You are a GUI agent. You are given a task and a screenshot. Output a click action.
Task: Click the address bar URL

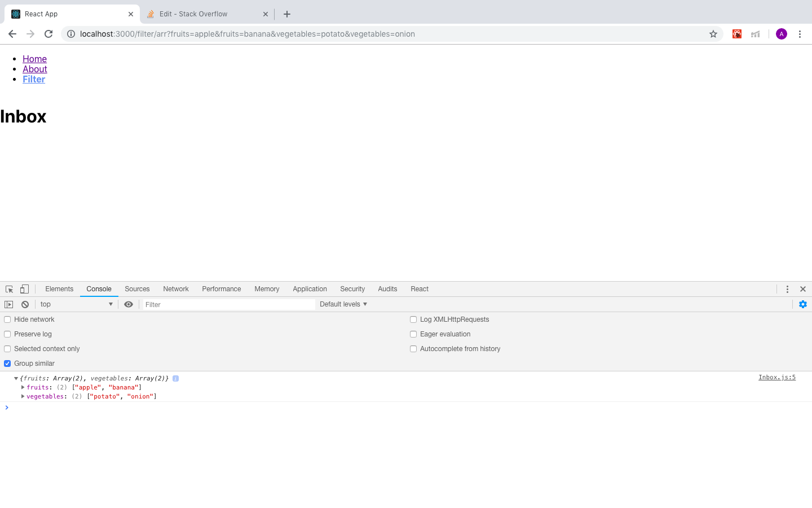click(248, 34)
